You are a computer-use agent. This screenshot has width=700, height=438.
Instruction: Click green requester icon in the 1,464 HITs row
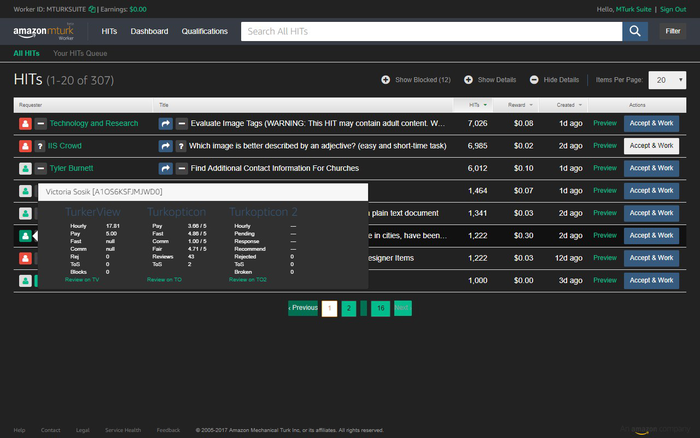point(25,191)
